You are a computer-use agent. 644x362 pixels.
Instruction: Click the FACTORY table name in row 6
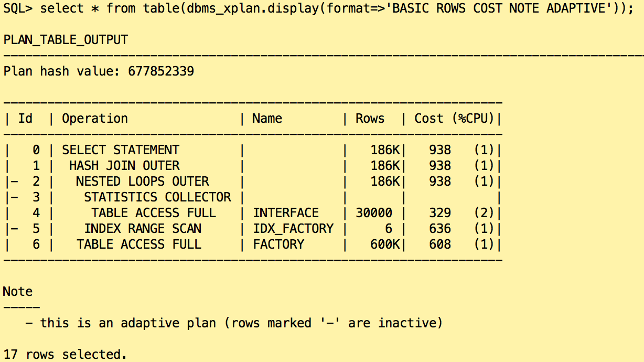click(278, 244)
